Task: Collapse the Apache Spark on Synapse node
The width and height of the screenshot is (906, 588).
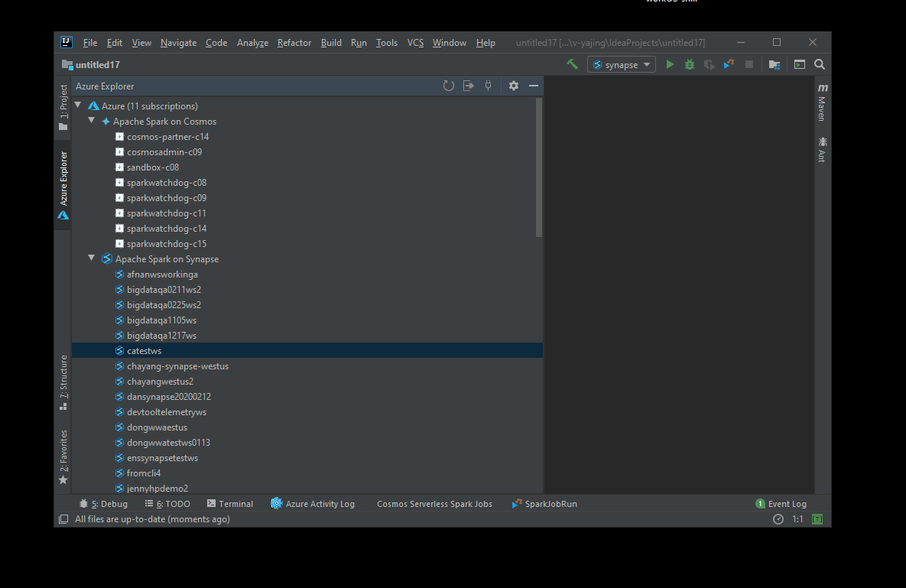Action: [91, 258]
